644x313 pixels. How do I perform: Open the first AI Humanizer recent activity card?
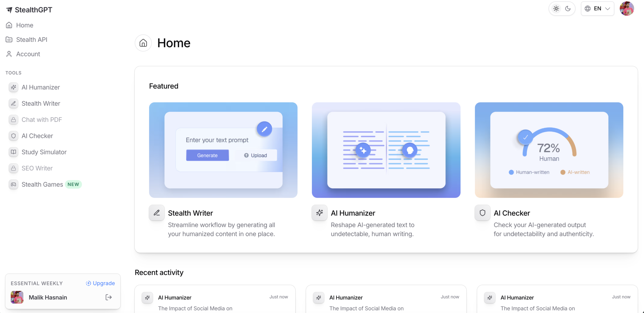[215, 299]
